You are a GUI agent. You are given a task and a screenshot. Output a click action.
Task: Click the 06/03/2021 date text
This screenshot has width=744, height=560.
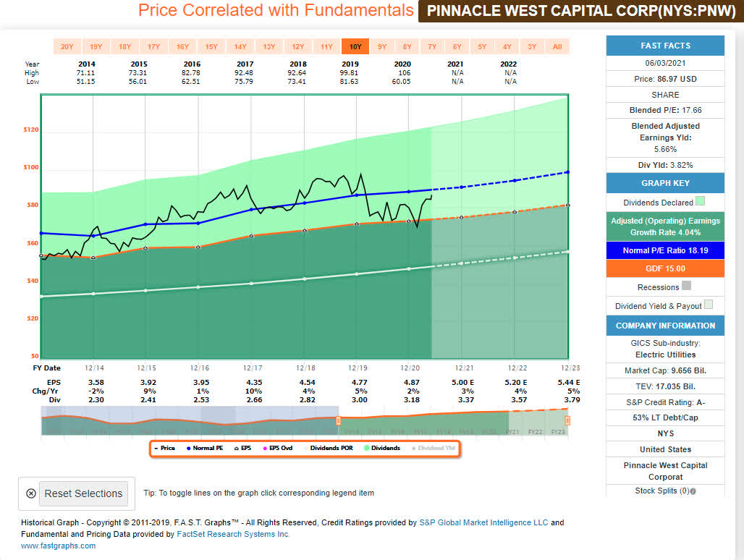pyautogui.click(x=665, y=63)
